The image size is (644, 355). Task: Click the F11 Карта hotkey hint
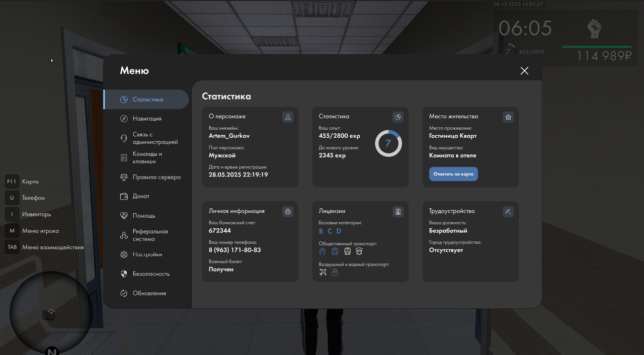pos(22,182)
